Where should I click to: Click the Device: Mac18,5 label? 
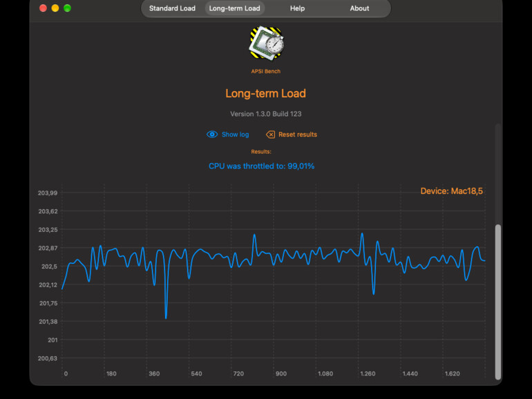pos(452,191)
